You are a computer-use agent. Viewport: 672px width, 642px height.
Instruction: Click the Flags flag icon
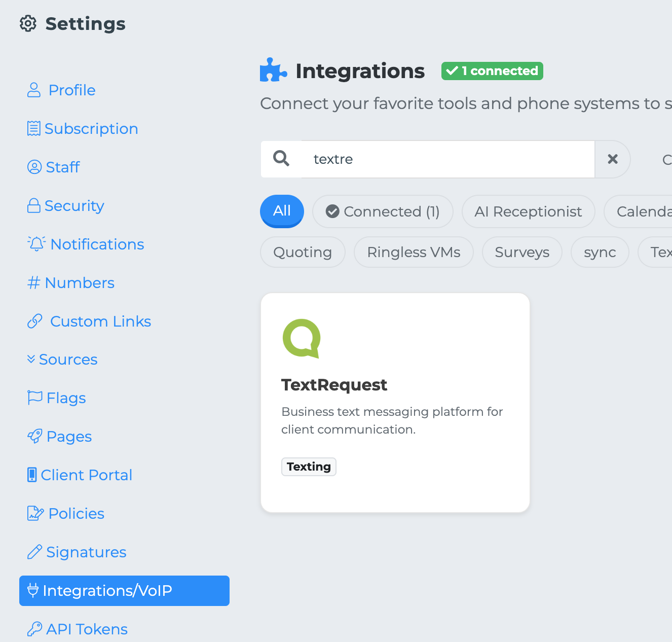[x=34, y=398]
